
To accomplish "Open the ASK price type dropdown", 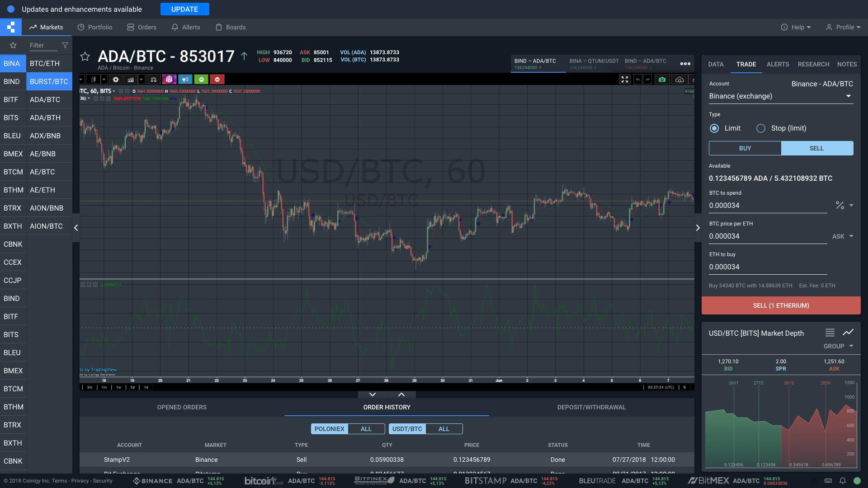I will (x=843, y=236).
